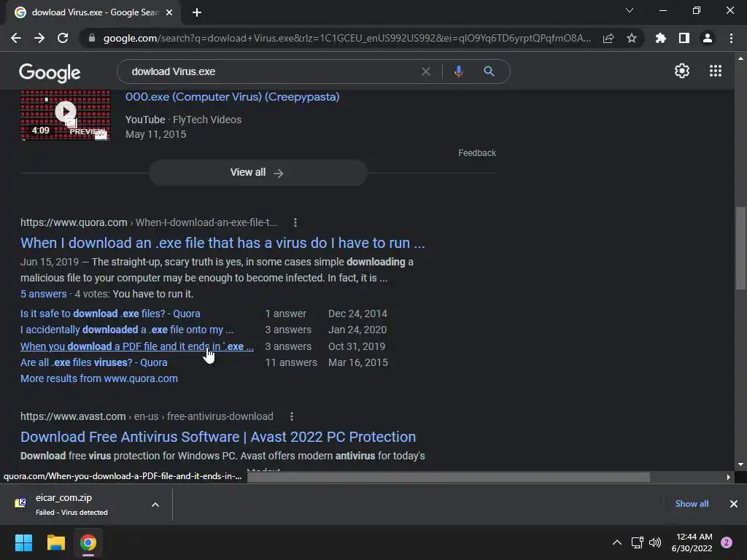747x560 pixels.
Task: Open 'When I download an .exe file' result
Action: [x=222, y=243]
